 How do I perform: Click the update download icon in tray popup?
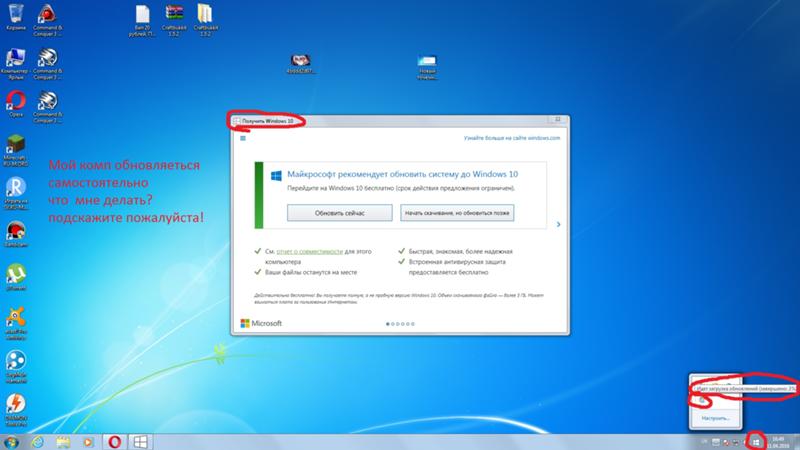tap(703, 401)
